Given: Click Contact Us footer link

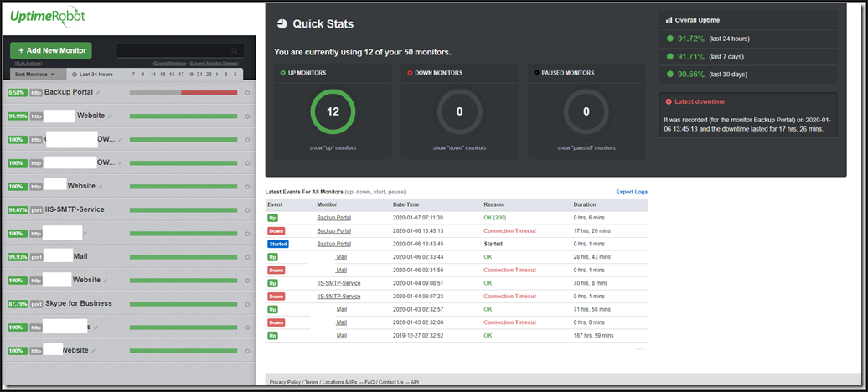Looking at the screenshot, I should 391,382.
